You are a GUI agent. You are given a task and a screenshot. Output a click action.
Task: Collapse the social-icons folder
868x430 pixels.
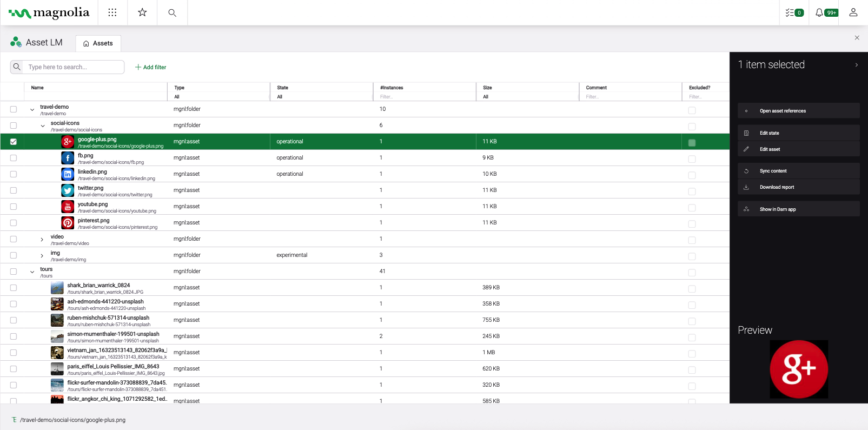pyautogui.click(x=43, y=126)
